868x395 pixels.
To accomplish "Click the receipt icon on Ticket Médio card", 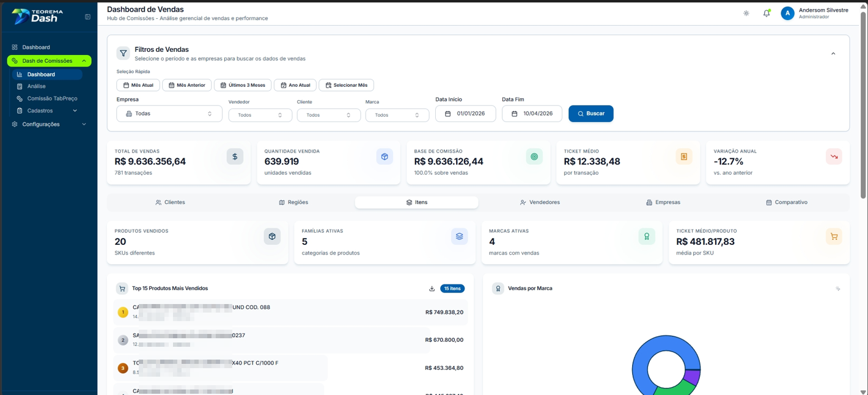I will pos(684,156).
